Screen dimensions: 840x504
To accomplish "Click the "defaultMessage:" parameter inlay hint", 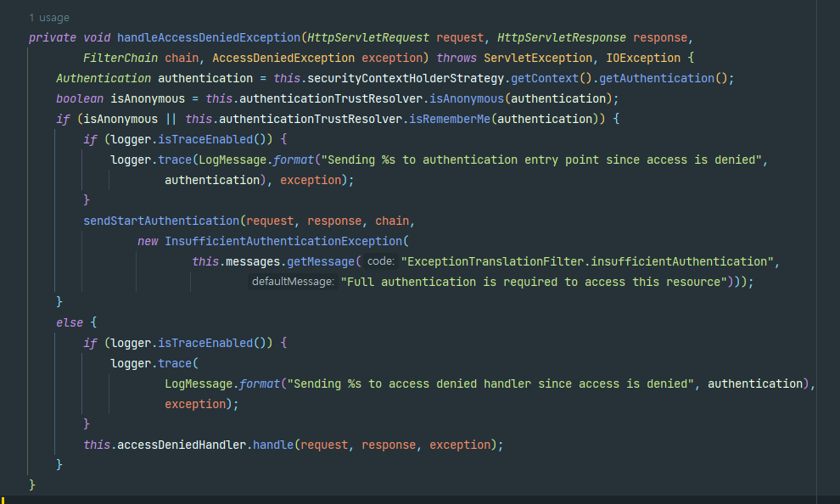I will click(293, 282).
